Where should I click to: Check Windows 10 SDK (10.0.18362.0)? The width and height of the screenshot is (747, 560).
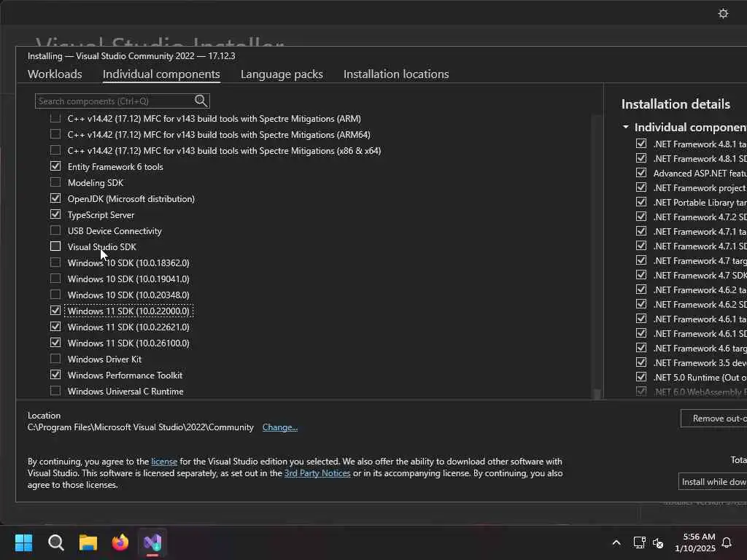click(55, 262)
